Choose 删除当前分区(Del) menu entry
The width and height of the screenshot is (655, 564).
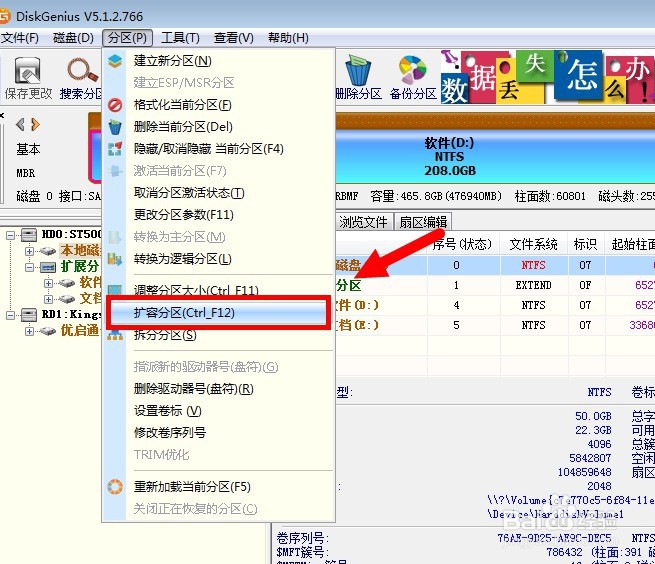tap(218, 127)
